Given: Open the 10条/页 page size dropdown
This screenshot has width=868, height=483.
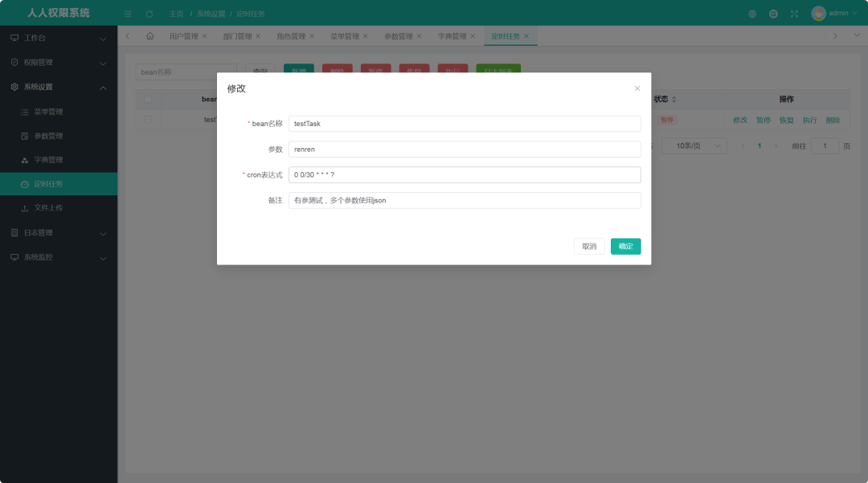Looking at the screenshot, I should pos(700,145).
